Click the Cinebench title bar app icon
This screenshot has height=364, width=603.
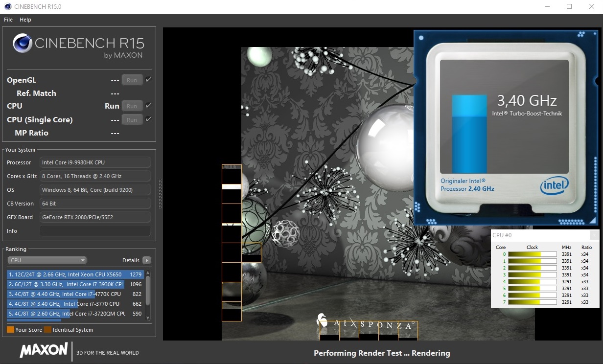[x=7, y=7]
